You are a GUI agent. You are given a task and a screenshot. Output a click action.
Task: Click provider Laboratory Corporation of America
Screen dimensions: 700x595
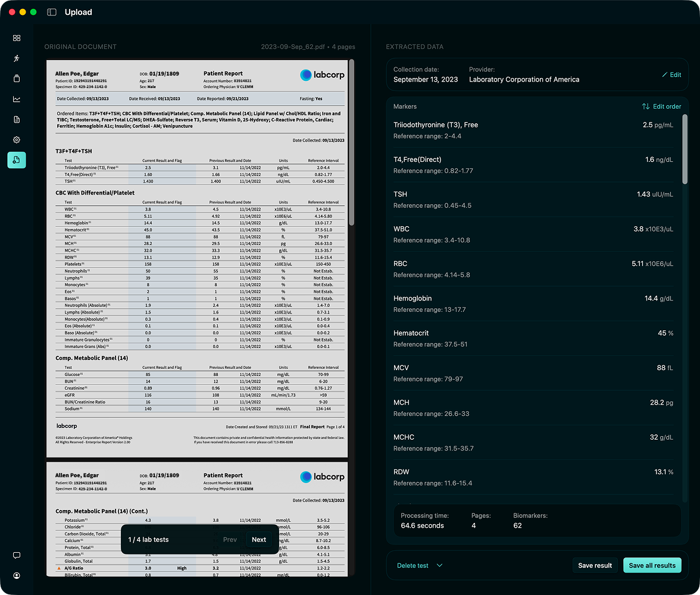524,80
